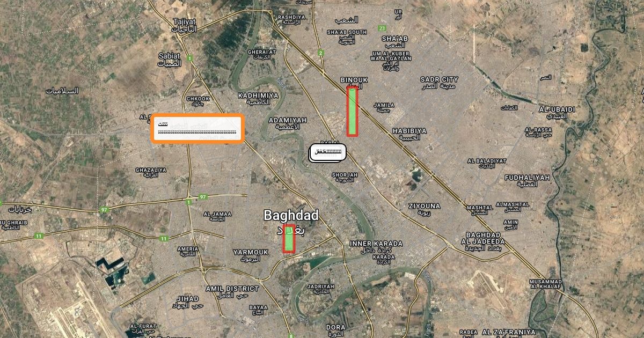This screenshot has height=338, width=644.
Task: Click the route 2 highway shield
Action: pos(320,53)
